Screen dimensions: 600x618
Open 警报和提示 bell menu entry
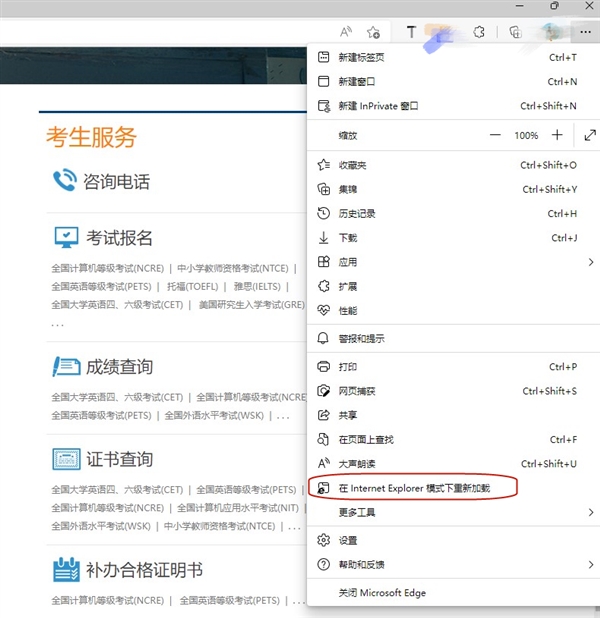(453, 339)
